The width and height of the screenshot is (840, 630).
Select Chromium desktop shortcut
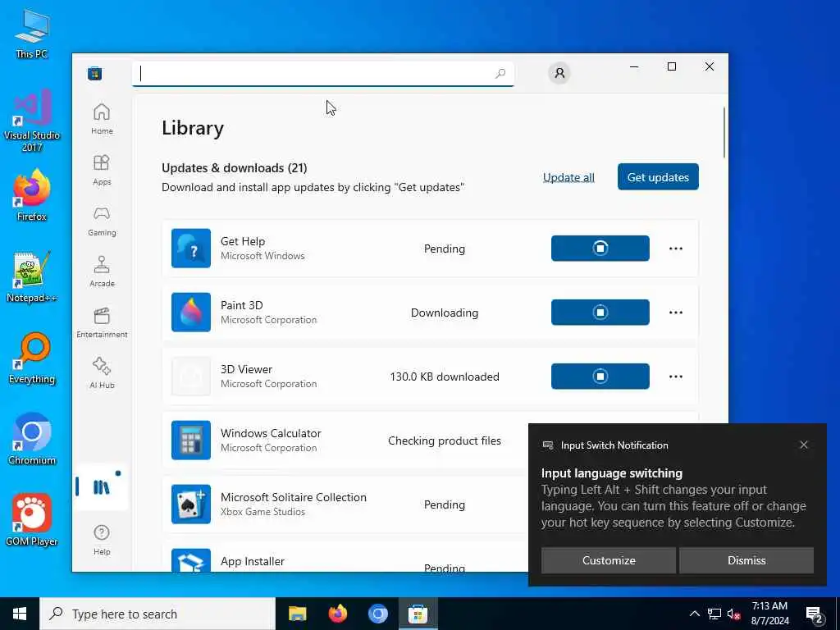click(x=32, y=440)
